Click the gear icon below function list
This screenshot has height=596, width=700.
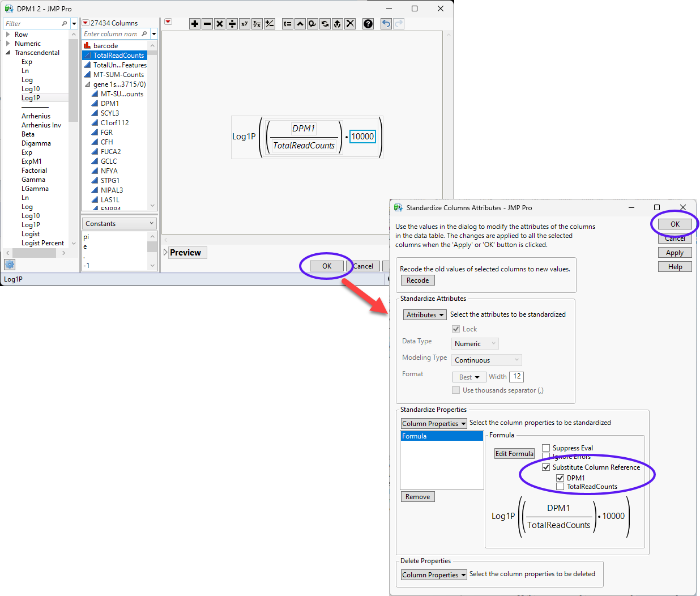click(x=10, y=265)
